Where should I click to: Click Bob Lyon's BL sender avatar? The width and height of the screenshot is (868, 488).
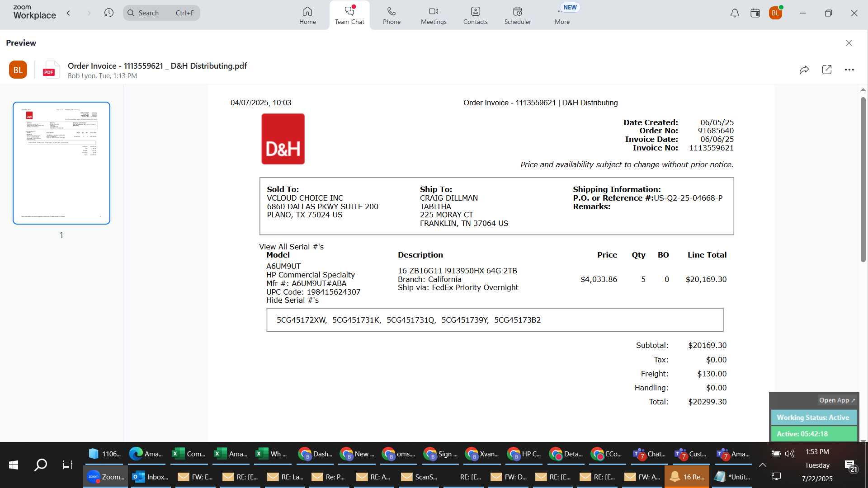[18, 70]
